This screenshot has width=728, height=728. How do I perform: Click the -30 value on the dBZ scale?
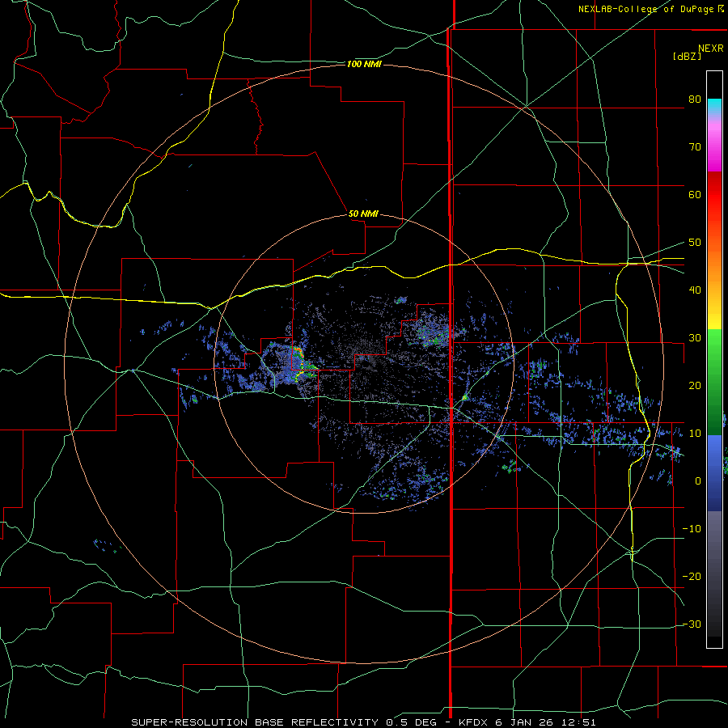click(x=692, y=624)
